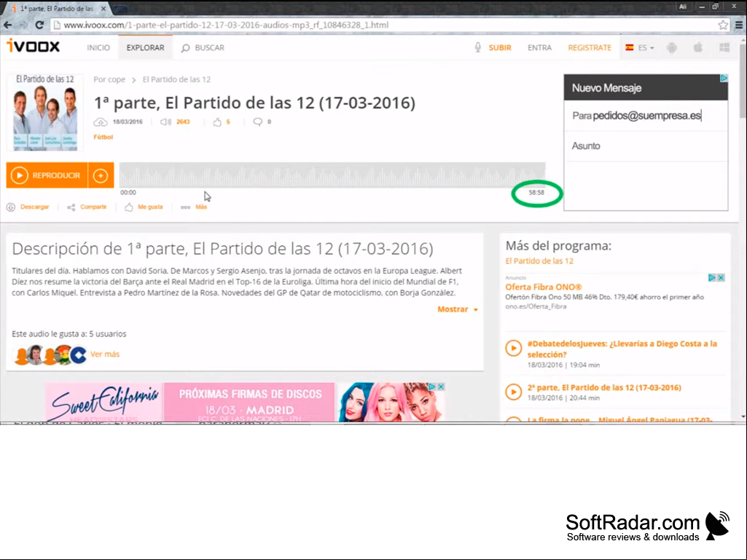Open the Android app icon

672,47
